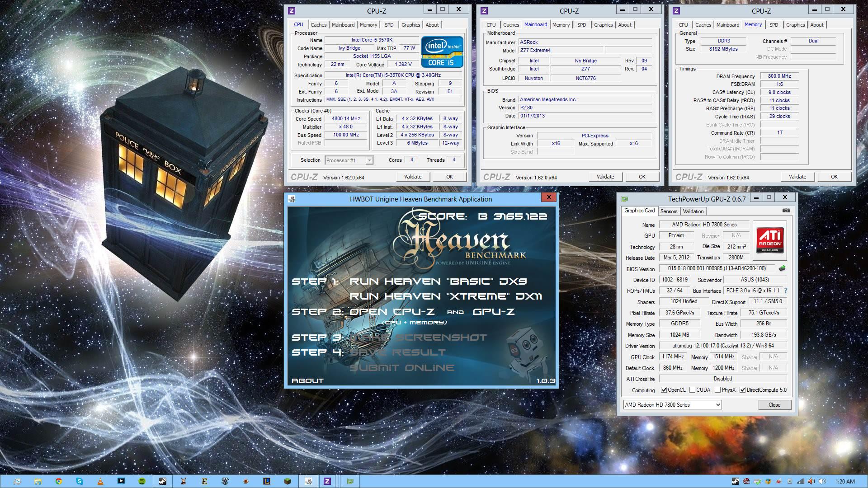Click the GPU-Z screenshot camera icon
The image size is (868, 488).
pos(786,211)
